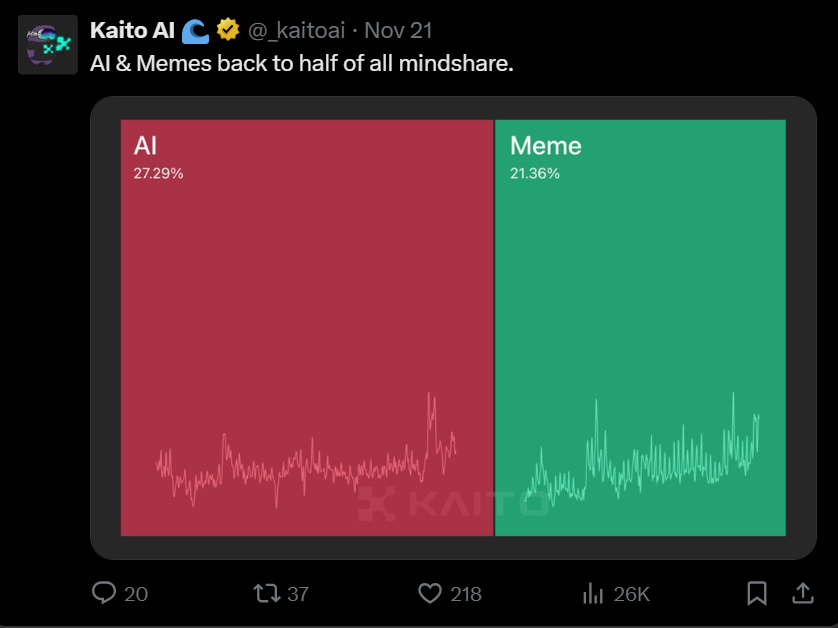Screen dimensions: 838x628
Task: Open the Kaito AI profile avatar
Action: click(48, 44)
